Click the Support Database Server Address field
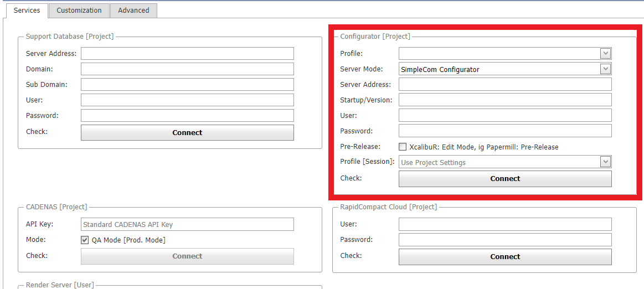This screenshot has height=289, width=644. 187,54
